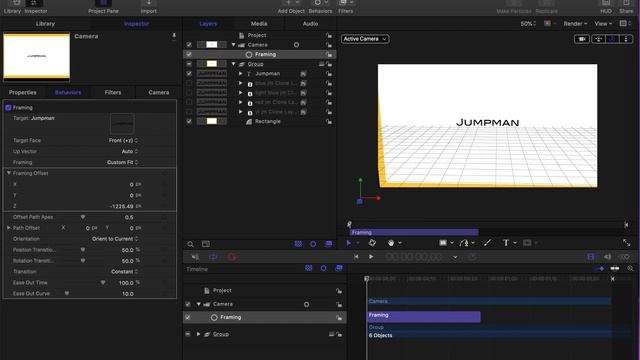
Task: Select the hand pan tool
Action: point(391,243)
